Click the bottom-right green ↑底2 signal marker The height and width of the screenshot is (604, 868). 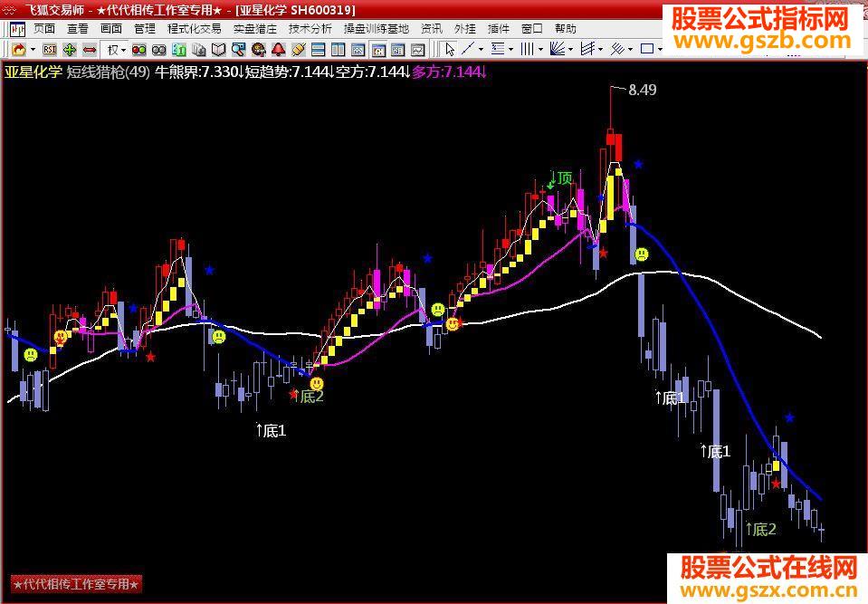(x=760, y=530)
